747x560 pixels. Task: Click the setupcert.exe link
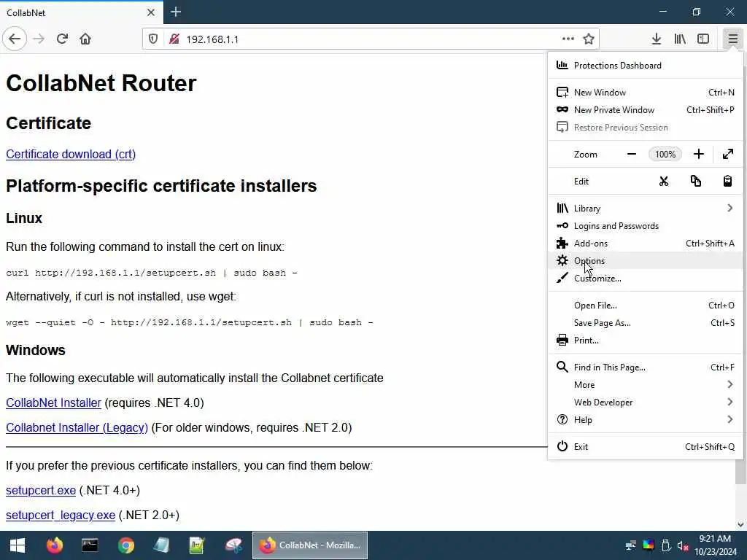(x=41, y=491)
